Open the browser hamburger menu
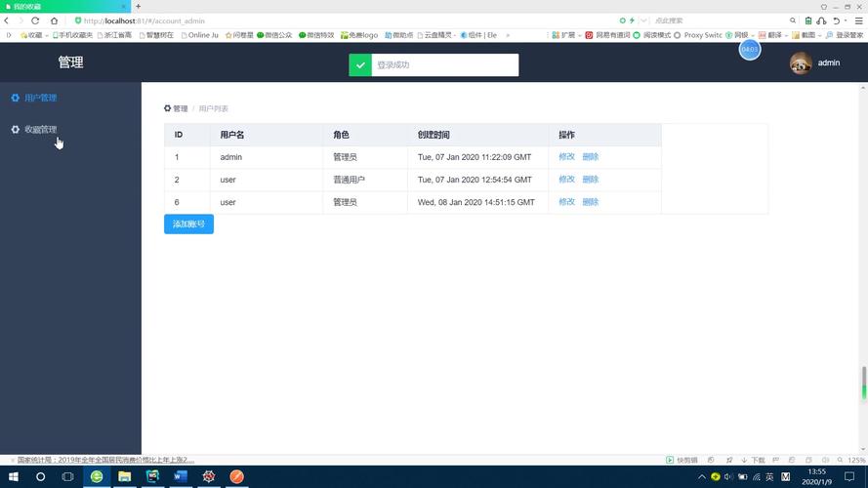This screenshot has height=488, width=868. click(858, 20)
